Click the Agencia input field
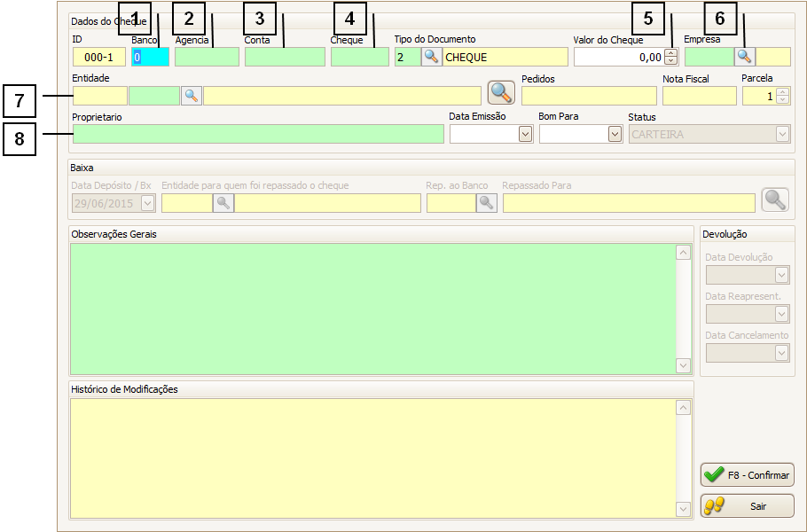This screenshot has height=532, width=807. point(207,58)
